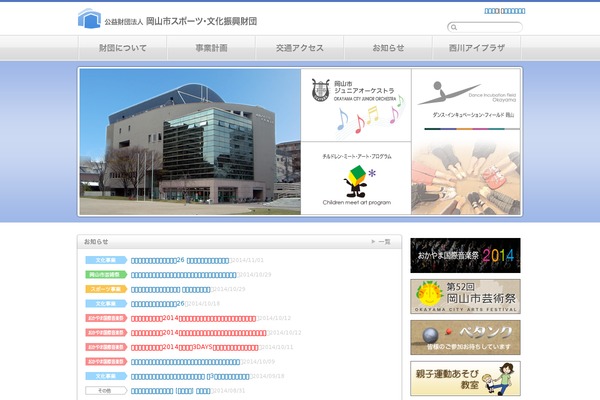
Task: Open the スポーツ事業 news dated 2014/10/29
Action: (171, 289)
